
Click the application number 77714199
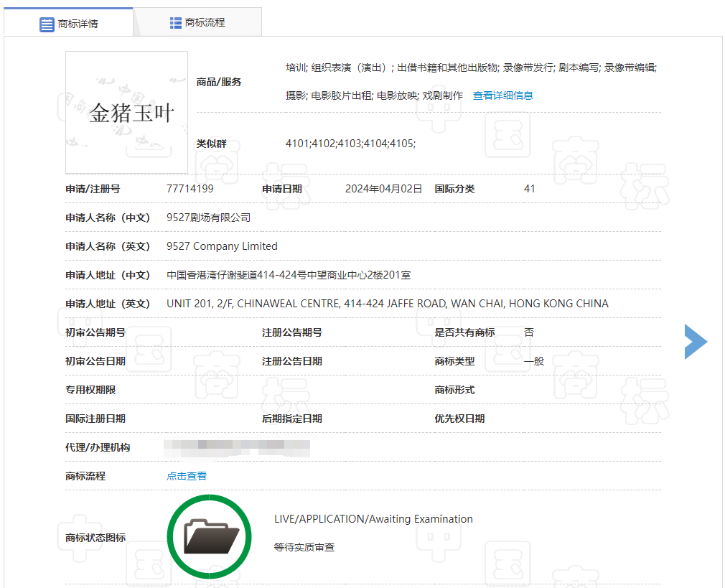point(190,189)
